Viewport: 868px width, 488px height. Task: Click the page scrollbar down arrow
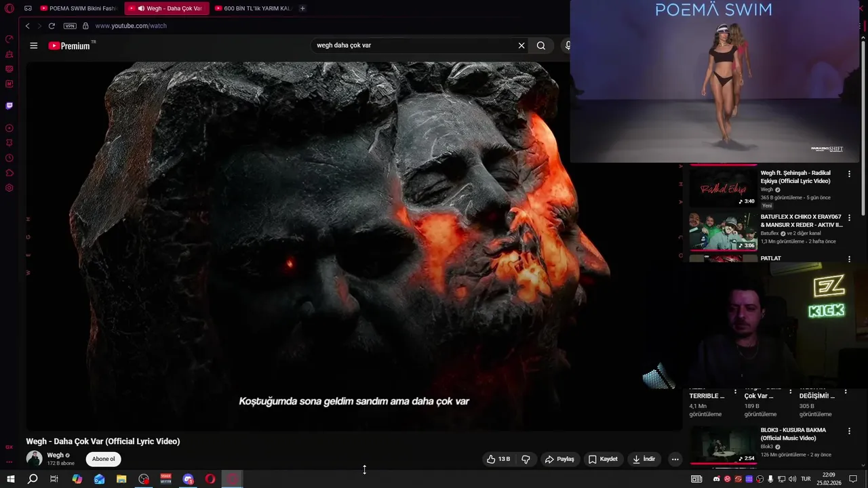(x=863, y=465)
